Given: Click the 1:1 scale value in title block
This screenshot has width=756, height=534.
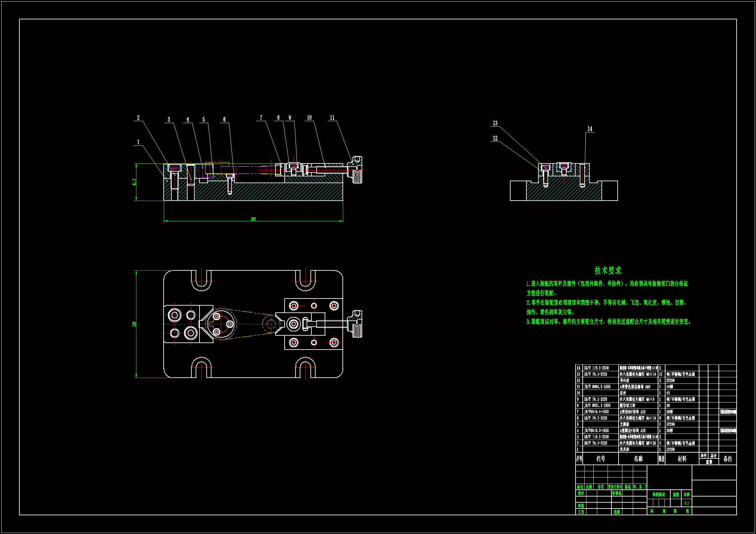Looking at the screenshot, I should 686,503.
